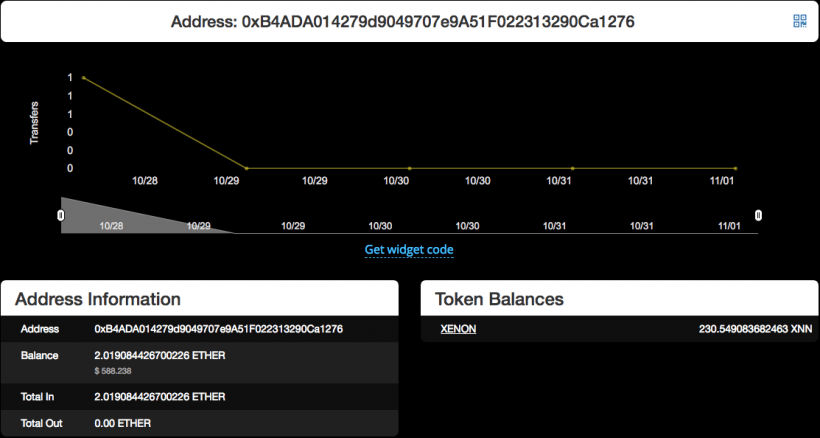Click the address value in Address Information

(x=218, y=329)
